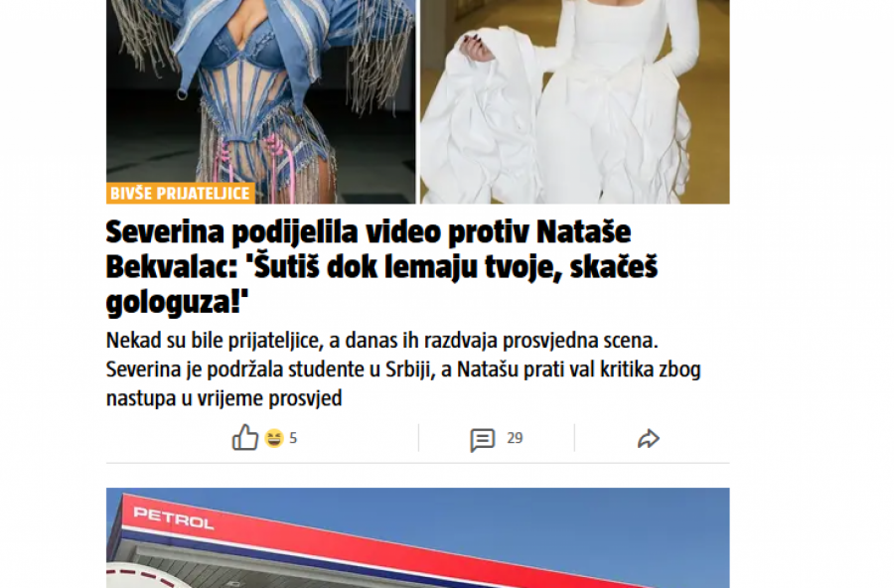Open the 29 comments count
The width and height of the screenshot is (894, 588).
tap(515, 438)
